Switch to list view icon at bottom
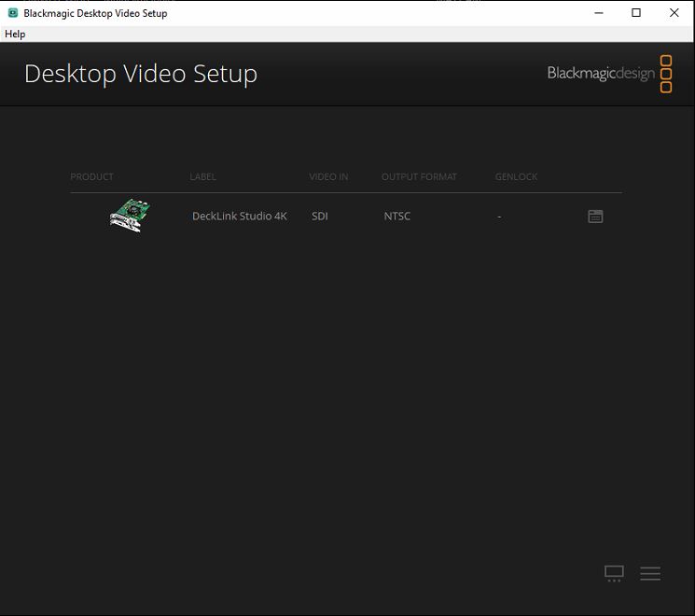695x616 pixels. pyautogui.click(x=650, y=573)
